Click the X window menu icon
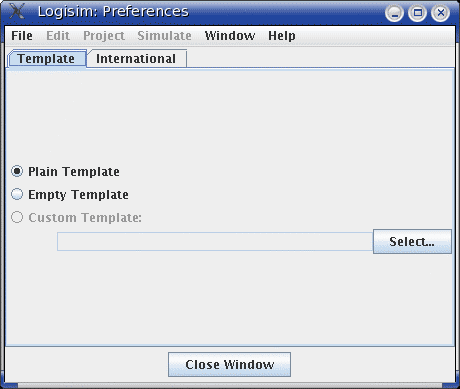The width and height of the screenshot is (460, 389). 17,11
